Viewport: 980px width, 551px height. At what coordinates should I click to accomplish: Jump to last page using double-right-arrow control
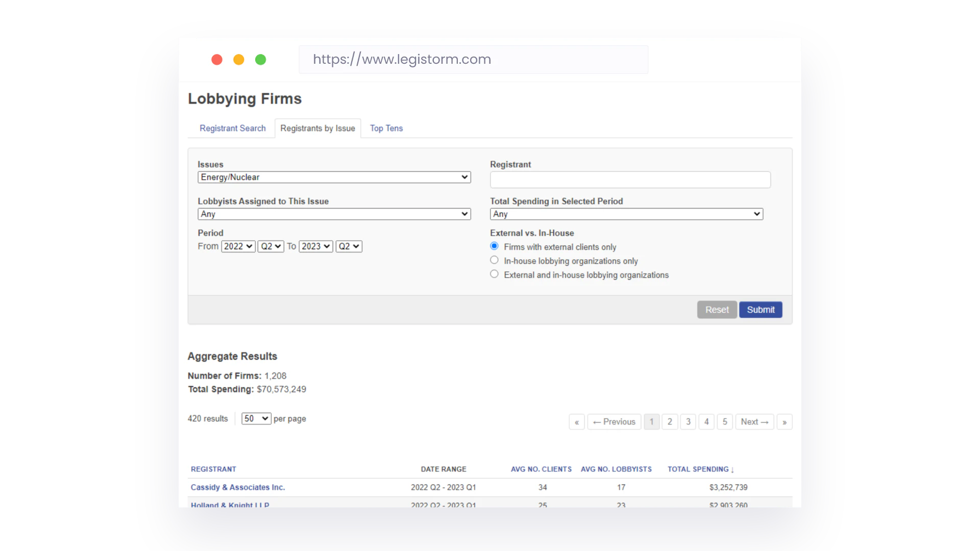pos(785,422)
